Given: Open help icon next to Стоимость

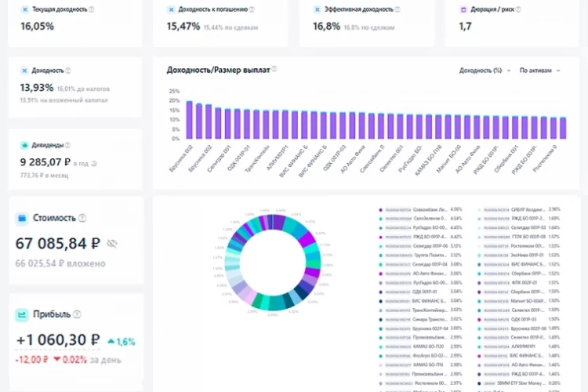Looking at the screenshot, I should (x=82, y=218).
